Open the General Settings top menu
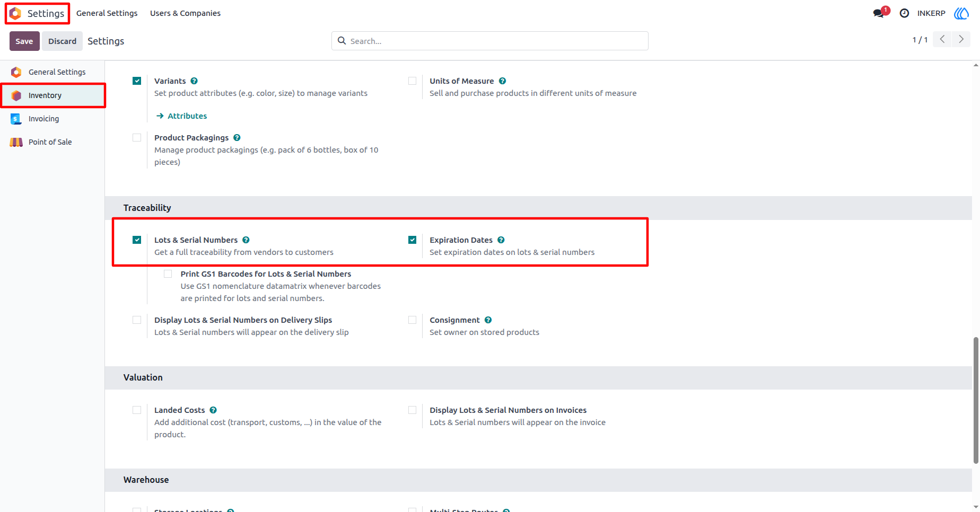Image resolution: width=980 pixels, height=512 pixels. pyautogui.click(x=107, y=13)
